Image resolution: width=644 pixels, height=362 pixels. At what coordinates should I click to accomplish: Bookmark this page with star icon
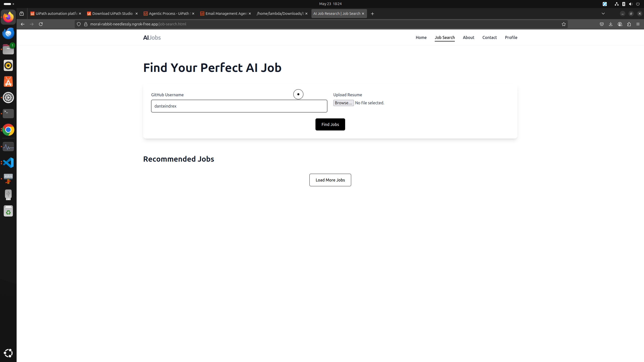563,24
